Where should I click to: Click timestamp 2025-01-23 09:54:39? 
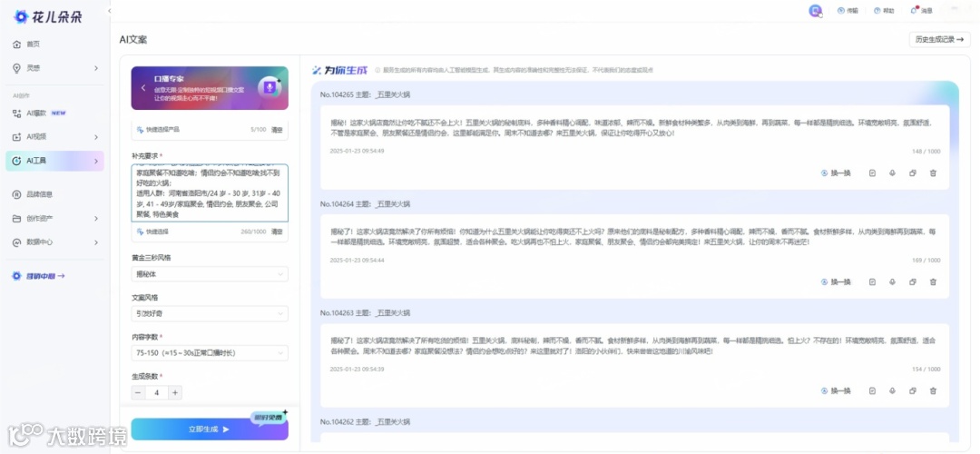click(x=357, y=369)
